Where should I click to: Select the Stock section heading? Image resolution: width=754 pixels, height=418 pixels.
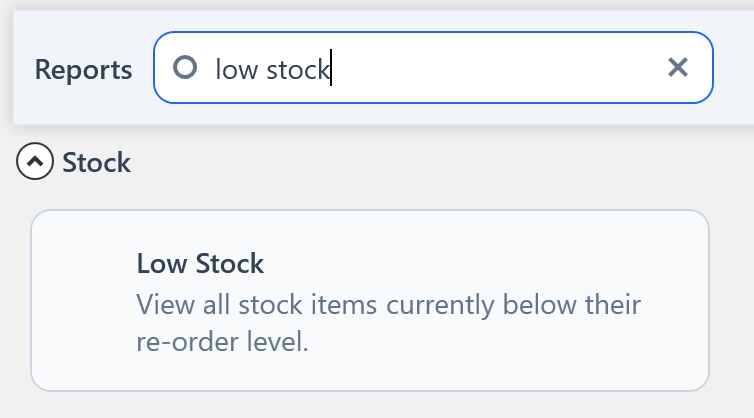coord(96,162)
